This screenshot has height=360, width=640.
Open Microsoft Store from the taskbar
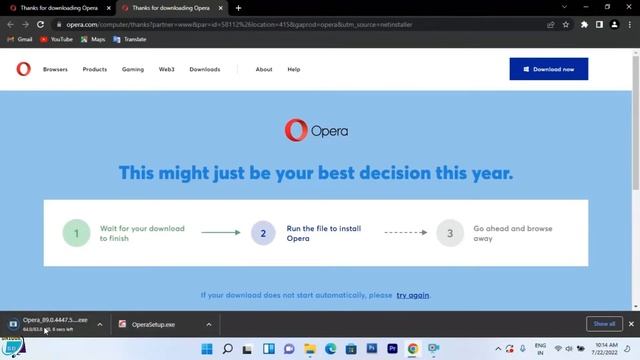coord(351,349)
